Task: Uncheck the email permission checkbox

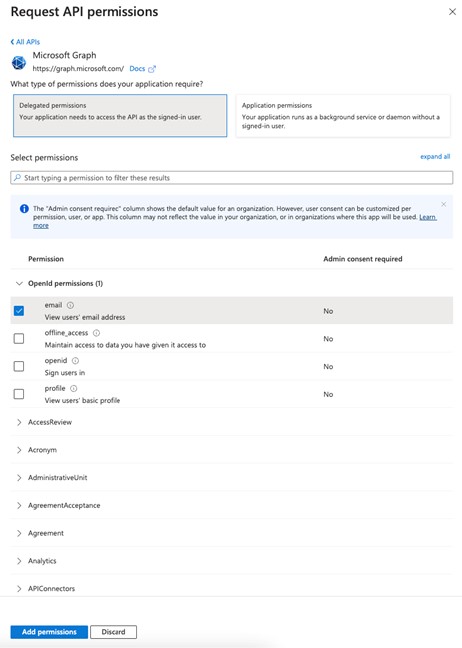Action: click(19, 311)
